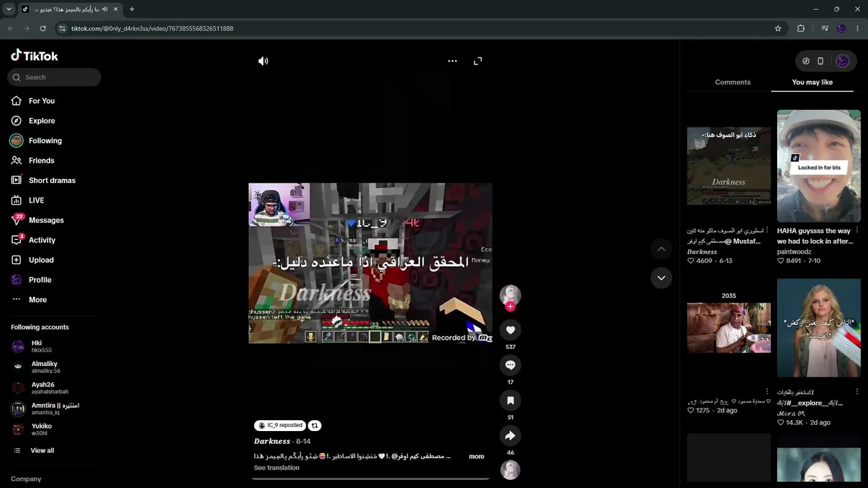The image size is (868, 488).
Task: Focus the TikTok Search field
Action: [x=54, y=77]
